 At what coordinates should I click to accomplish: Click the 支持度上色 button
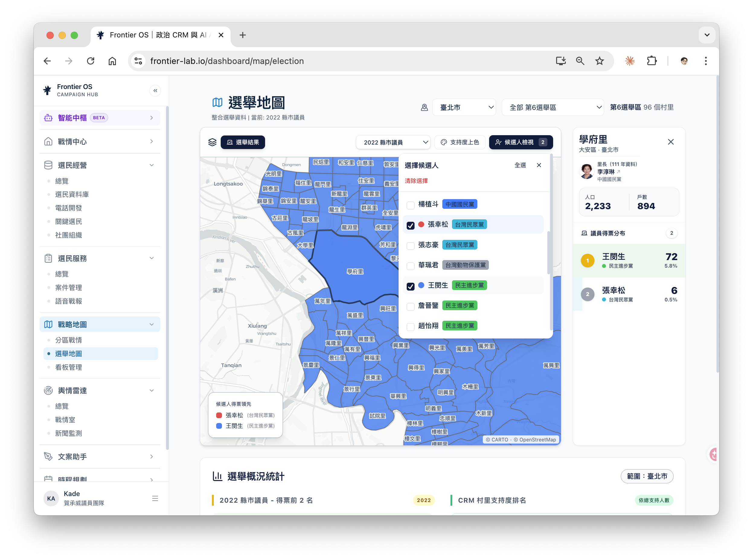tap(460, 142)
